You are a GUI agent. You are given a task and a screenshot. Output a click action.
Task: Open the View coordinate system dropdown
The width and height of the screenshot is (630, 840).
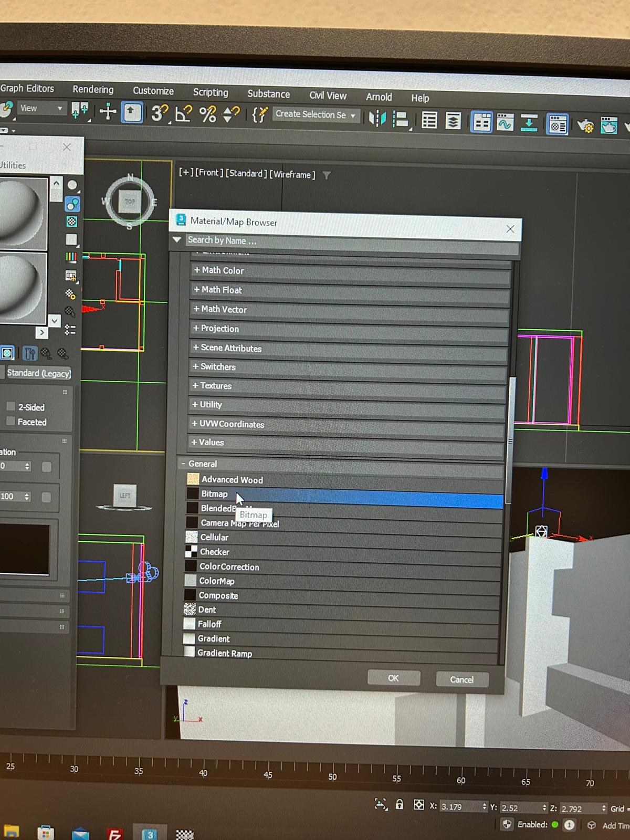pos(41,109)
